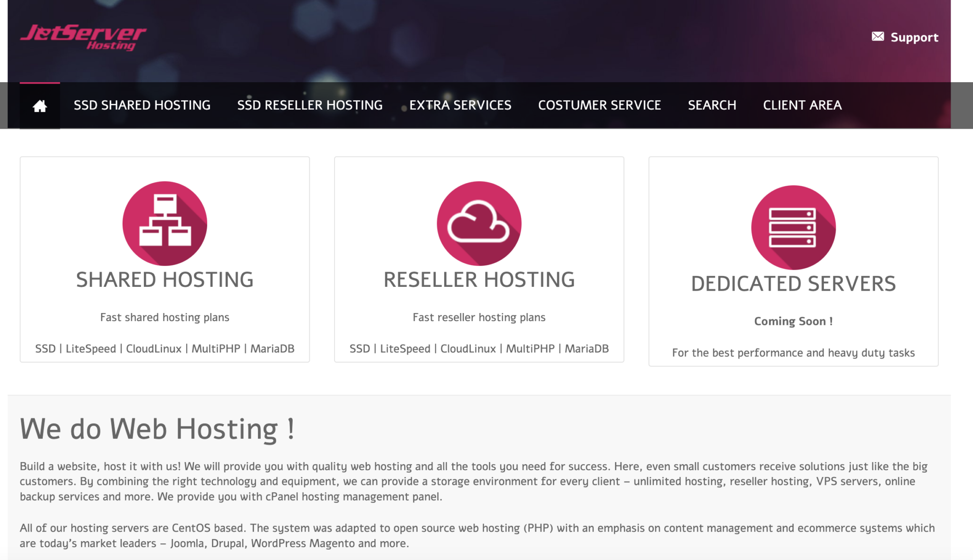Open the SSD RESELLER HOSTING menu

pos(310,105)
